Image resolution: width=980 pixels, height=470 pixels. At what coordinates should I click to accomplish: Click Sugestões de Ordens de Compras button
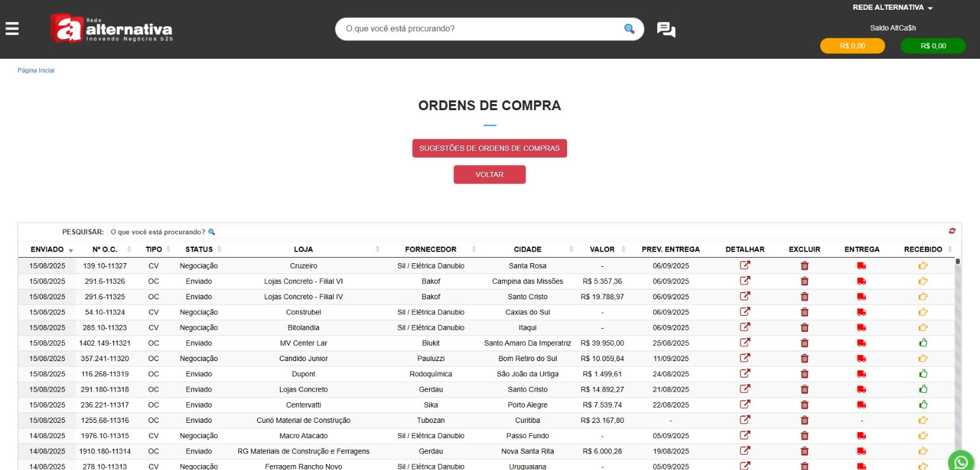(x=489, y=148)
